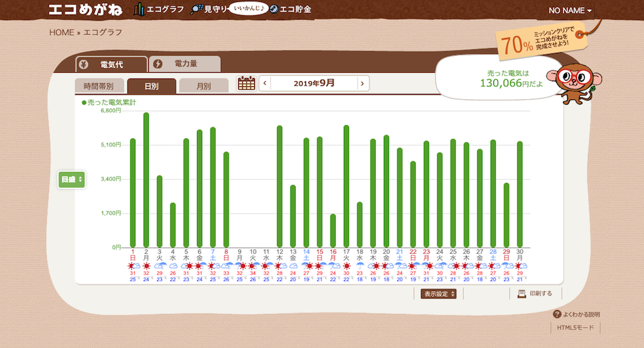Click the day 7 土 date label
The image size is (644, 348).
tap(213, 255)
